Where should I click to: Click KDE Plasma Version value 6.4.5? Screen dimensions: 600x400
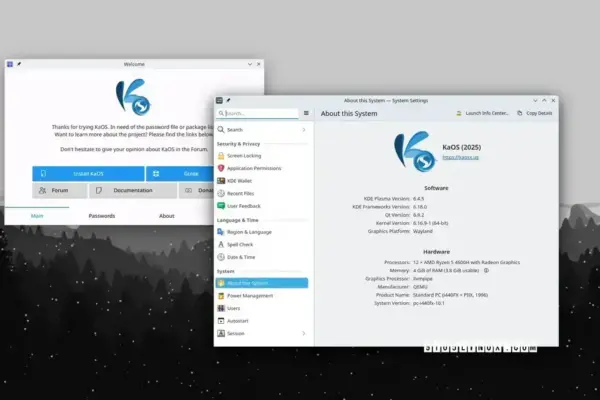click(419, 199)
